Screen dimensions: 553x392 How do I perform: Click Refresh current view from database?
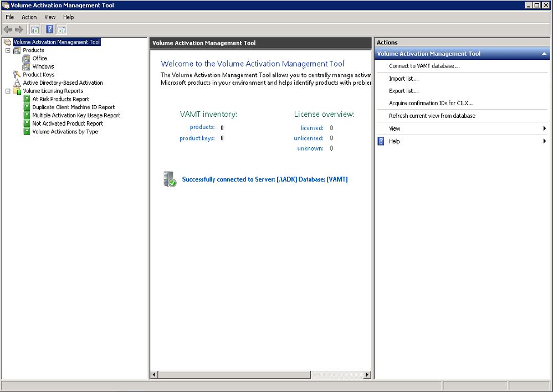tap(432, 116)
